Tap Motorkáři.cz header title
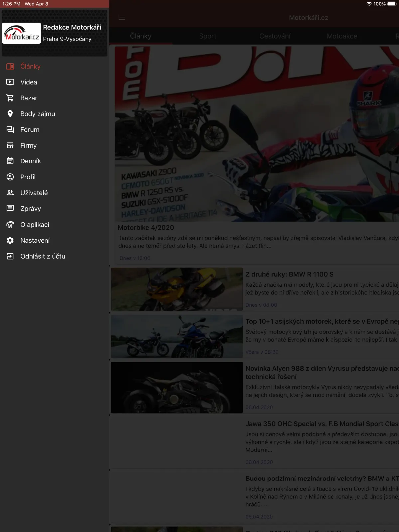This screenshot has height=532, width=399. pos(308,18)
